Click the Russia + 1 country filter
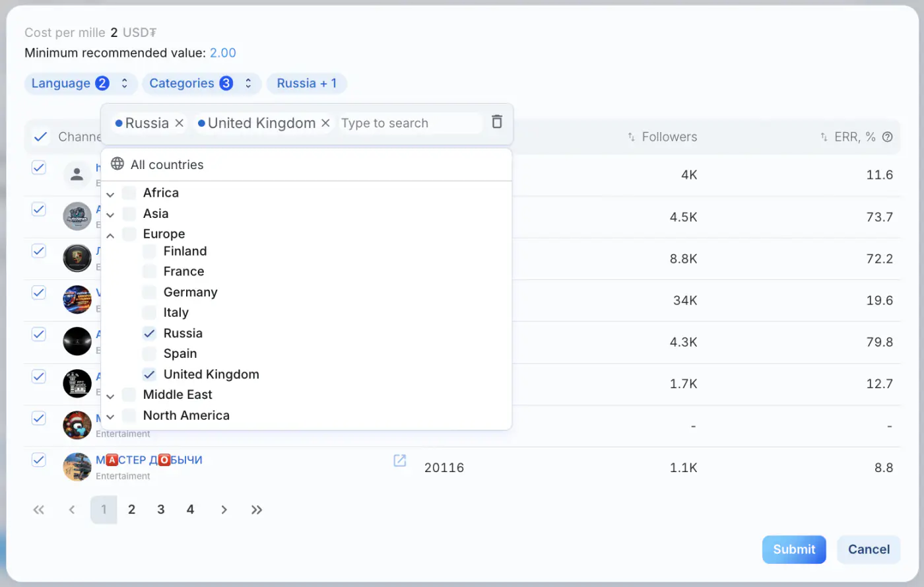Image resolution: width=924 pixels, height=587 pixels. click(307, 83)
